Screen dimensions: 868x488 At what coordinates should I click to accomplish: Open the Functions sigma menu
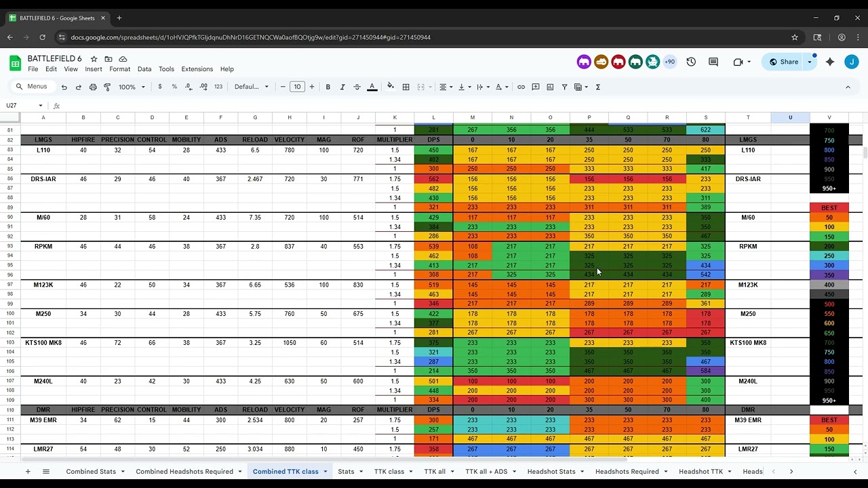(x=598, y=87)
